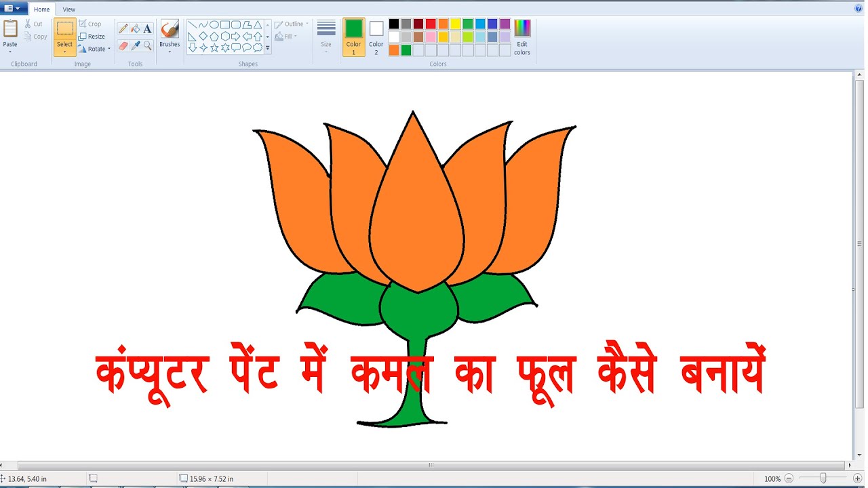Viewport: 868px width, 488px height.
Task: Choose the Curve shape
Action: click(203, 25)
